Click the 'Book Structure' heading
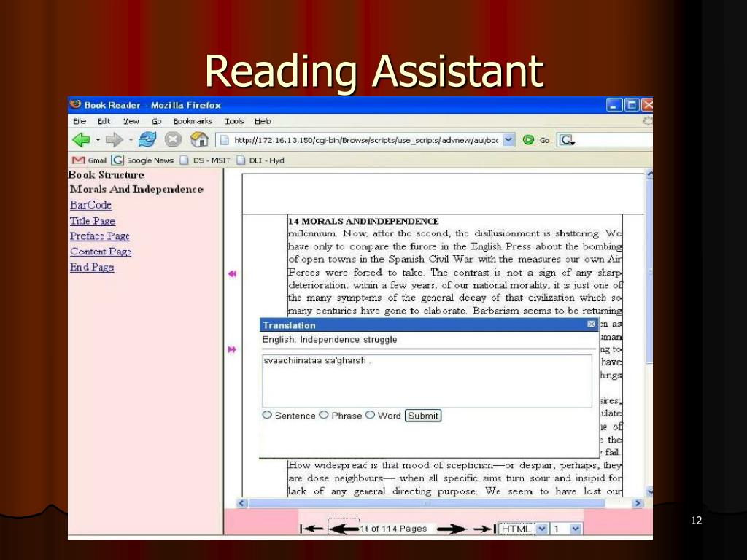Image resolution: width=747 pixels, height=560 pixels. tap(107, 175)
